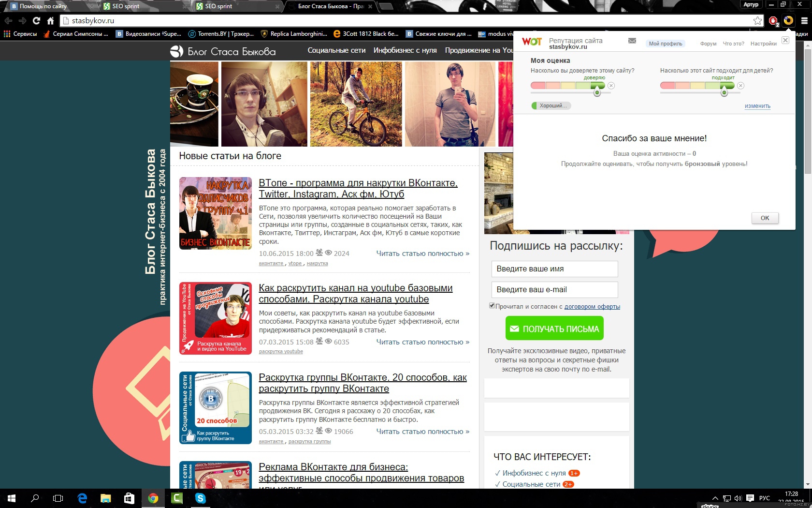Switch to Chrome taskbar icon

[x=153, y=498]
